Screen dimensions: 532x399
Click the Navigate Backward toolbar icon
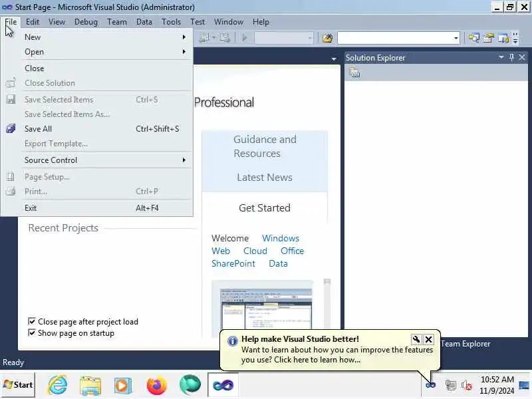(205, 38)
